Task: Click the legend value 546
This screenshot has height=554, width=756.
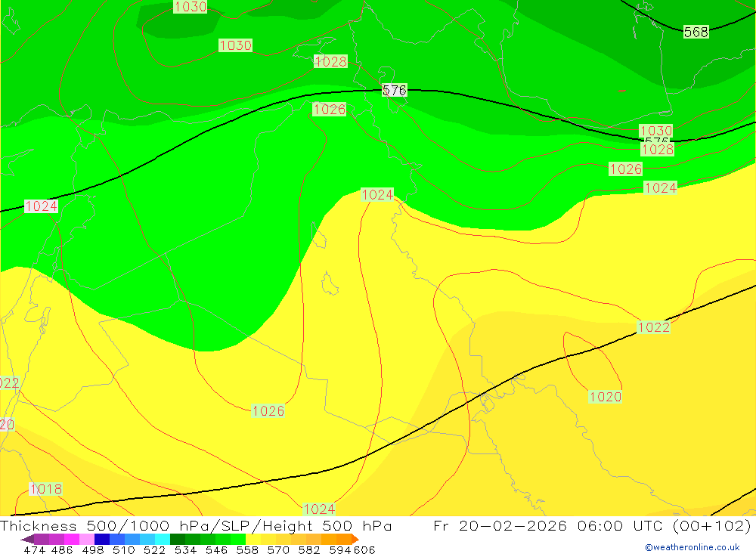Action: coord(216,550)
